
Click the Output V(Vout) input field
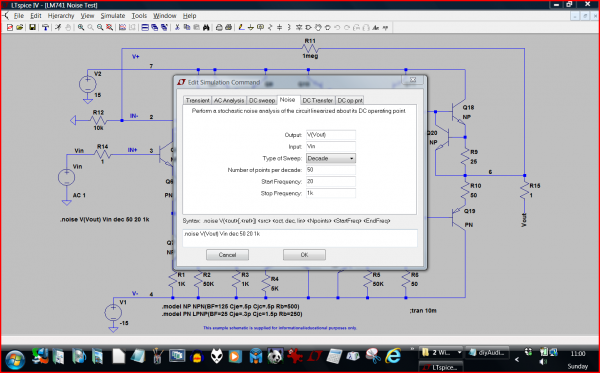coord(331,135)
